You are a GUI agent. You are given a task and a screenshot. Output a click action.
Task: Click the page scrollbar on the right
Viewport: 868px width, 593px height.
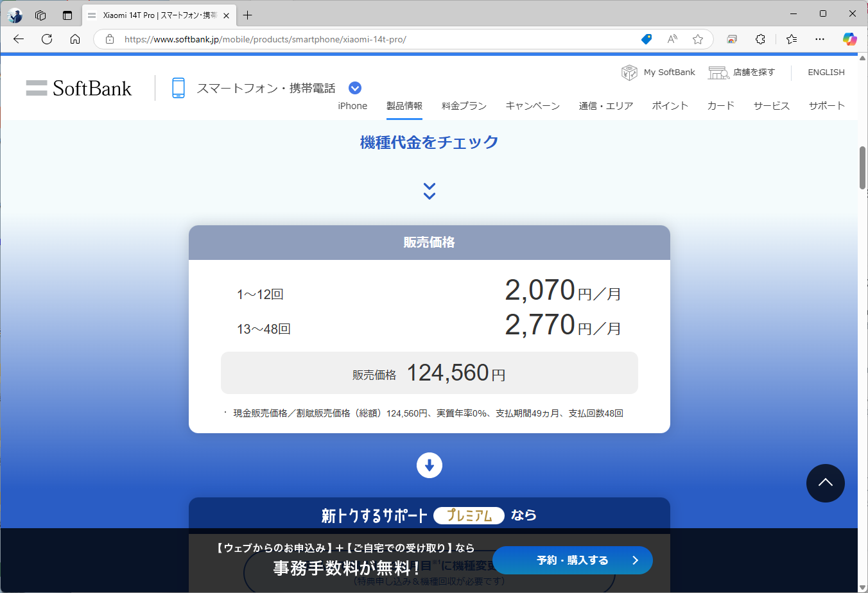point(861,167)
